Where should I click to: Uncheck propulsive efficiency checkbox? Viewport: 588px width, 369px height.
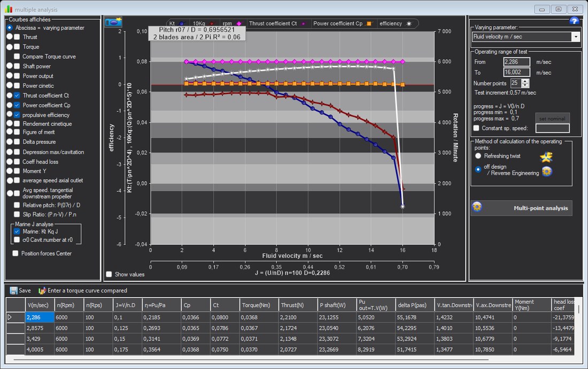[x=17, y=115]
